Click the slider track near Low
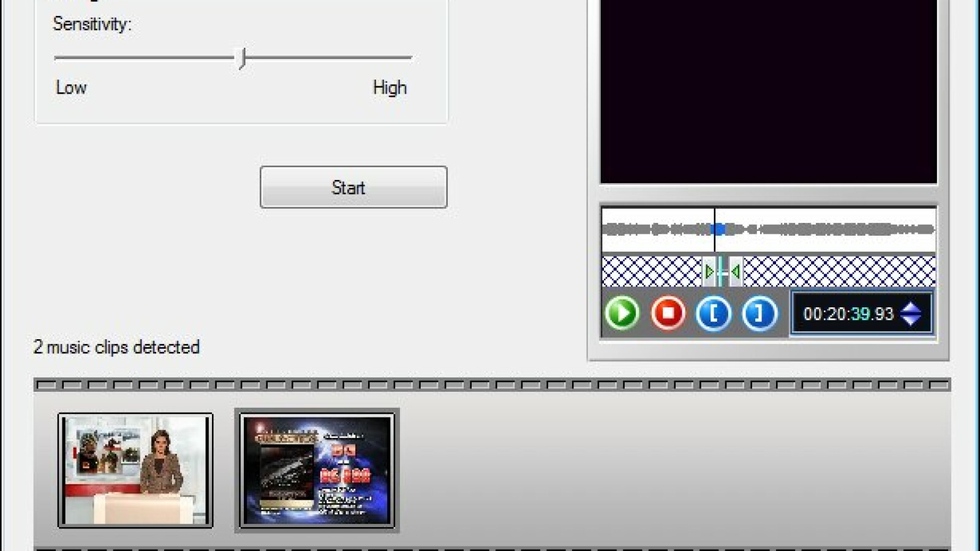Screen dimensions: 980x551 point(73,58)
